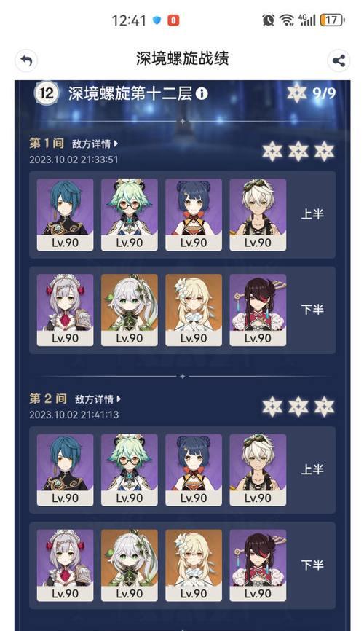The image size is (364, 631).
Task: Tap the red notification icon in status bar
Action: (x=173, y=20)
